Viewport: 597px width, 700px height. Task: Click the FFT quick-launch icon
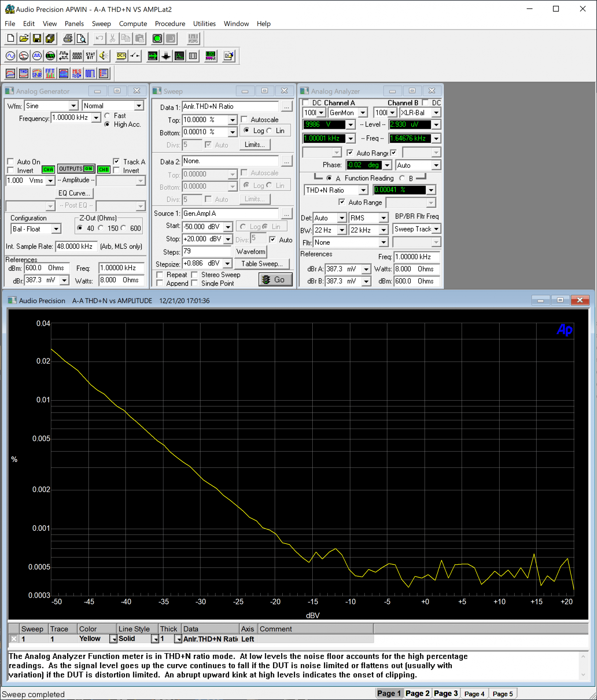pyautogui.click(x=50, y=73)
